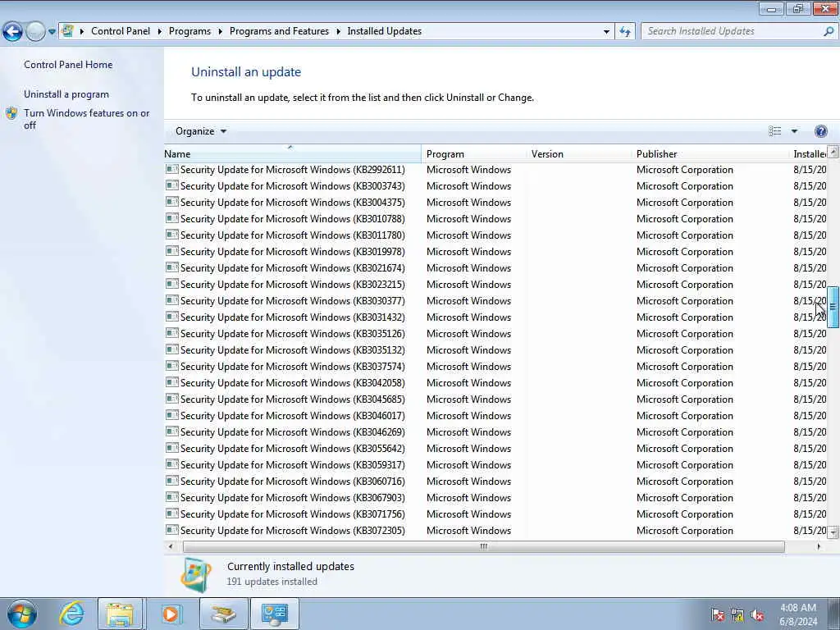
Task: Change view with the view icon button
Action: click(x=774, y=131)
